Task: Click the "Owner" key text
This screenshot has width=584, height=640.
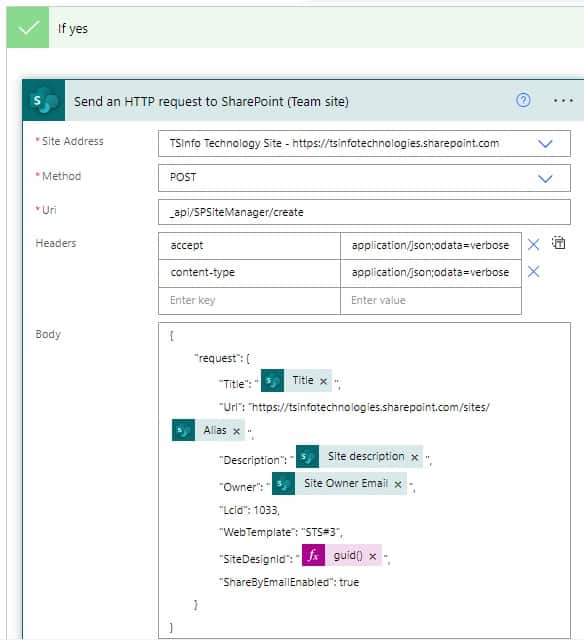Action: pyautogui.click(x=241, y=487)
